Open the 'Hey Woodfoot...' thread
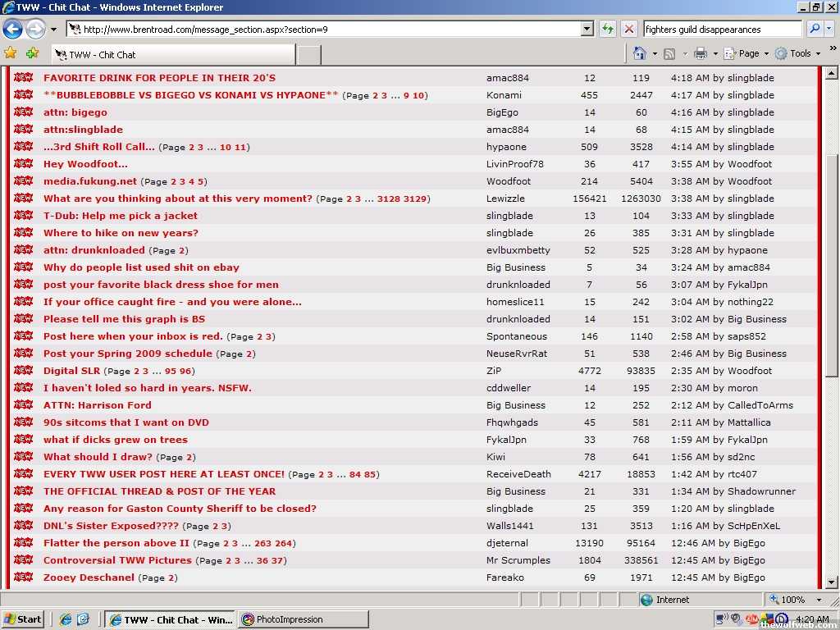 [85, 164]
